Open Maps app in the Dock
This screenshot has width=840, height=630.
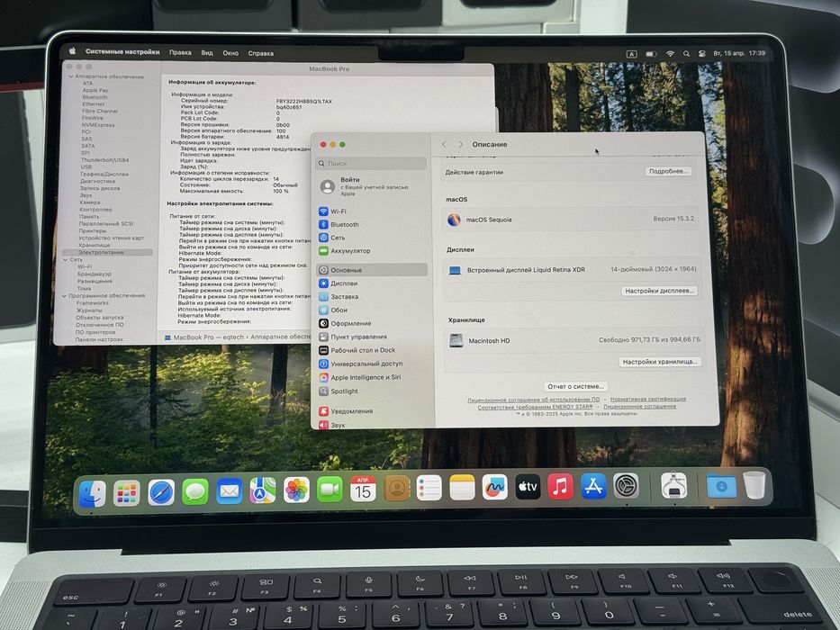coord(263,490)
